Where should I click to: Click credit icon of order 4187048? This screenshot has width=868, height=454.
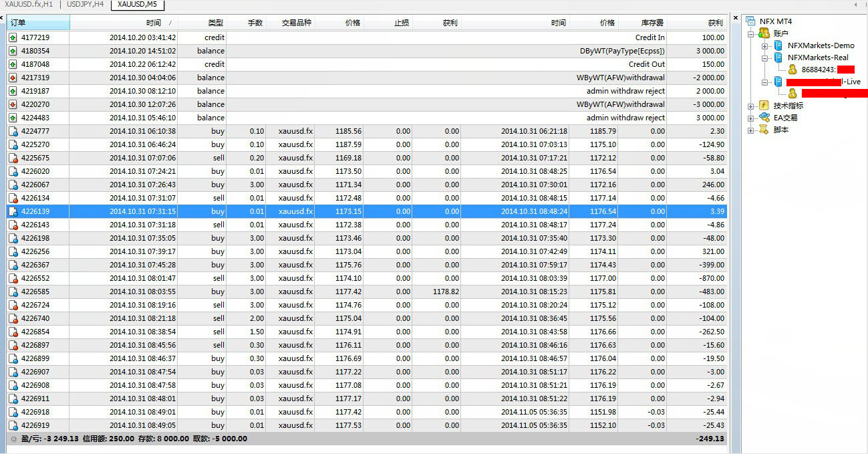point(13,64)
